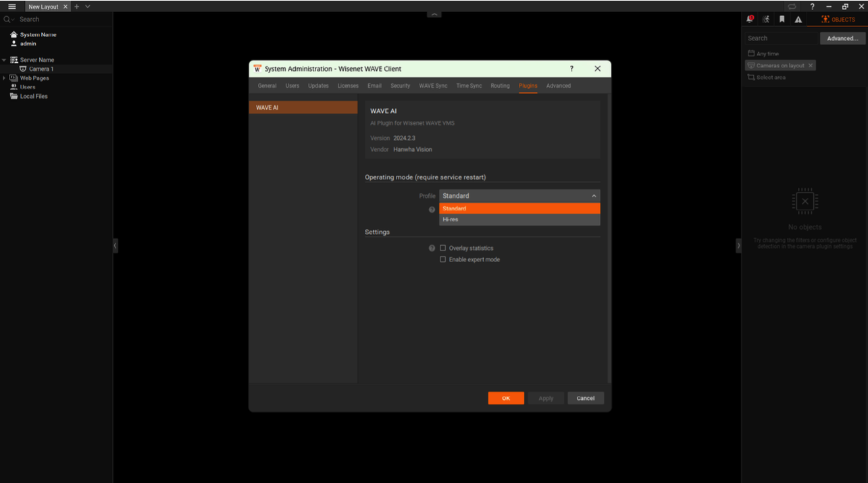Remove the Cameras on layout filter
The image size is (868, 483).
coord(811,66)
